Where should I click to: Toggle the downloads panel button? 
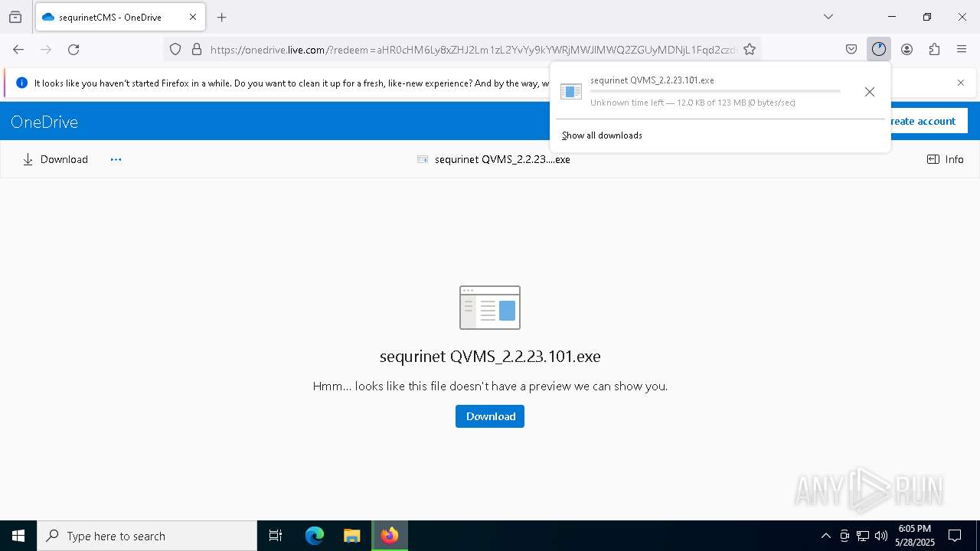click(879, 50)
